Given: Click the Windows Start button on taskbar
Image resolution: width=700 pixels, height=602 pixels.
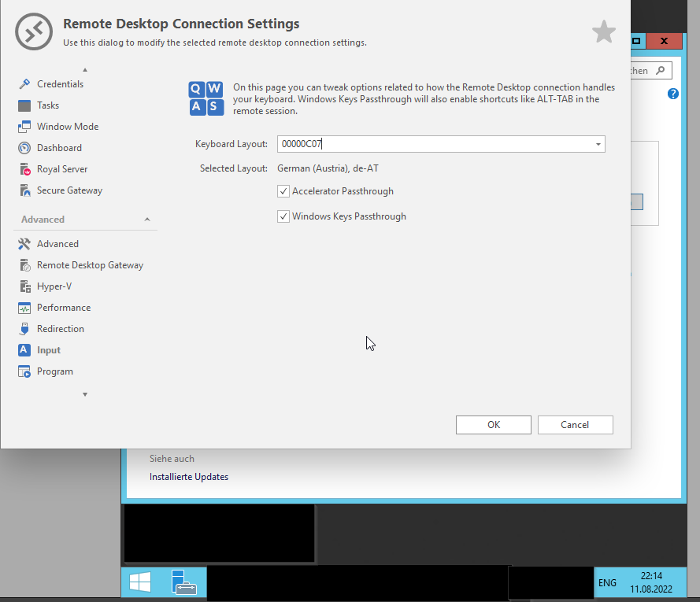Looking at the screenshot, I should point(140,582).
